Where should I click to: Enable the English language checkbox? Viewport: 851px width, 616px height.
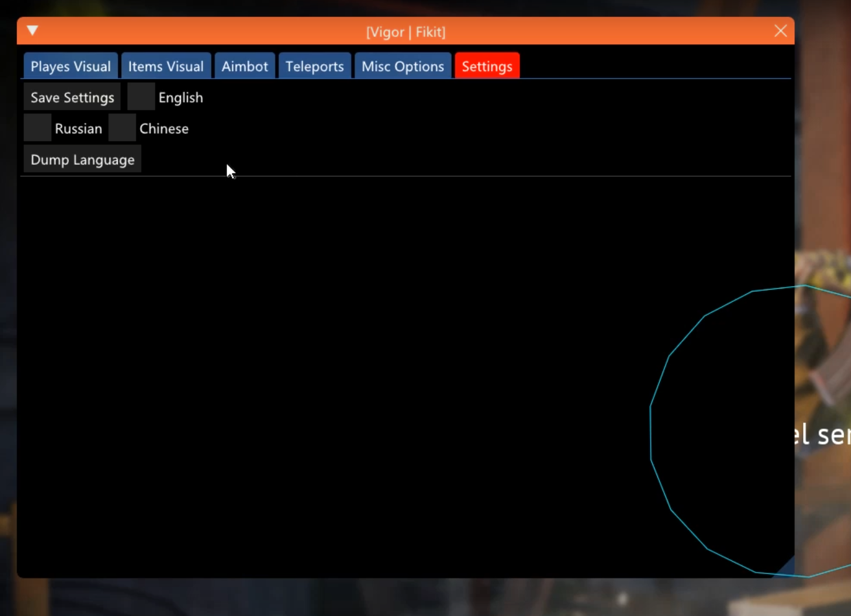(x=141, y=97)
